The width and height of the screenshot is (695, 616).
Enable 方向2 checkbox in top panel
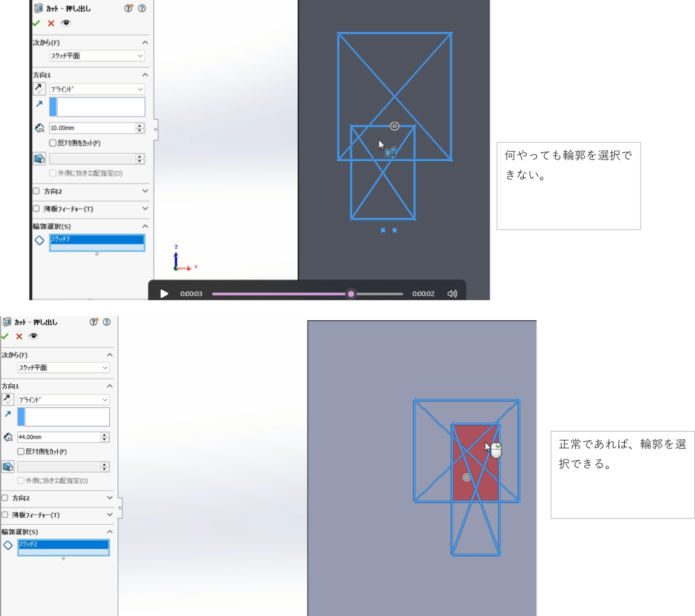click(x=36, y=191)
